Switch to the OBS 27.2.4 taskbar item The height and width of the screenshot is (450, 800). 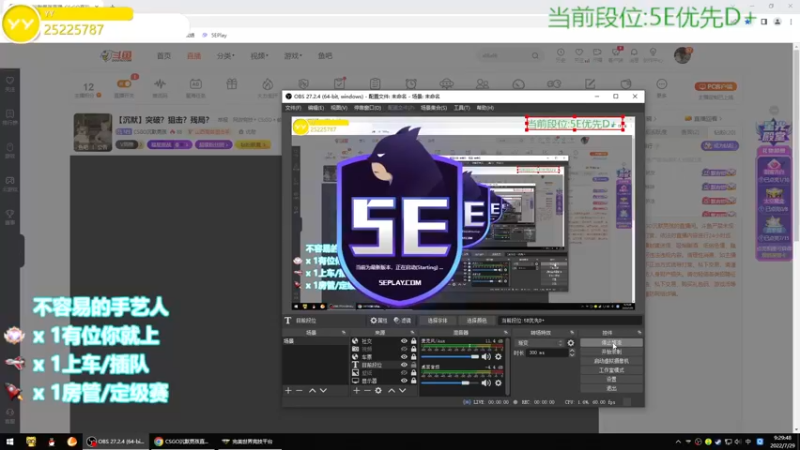tap(116, 442)
